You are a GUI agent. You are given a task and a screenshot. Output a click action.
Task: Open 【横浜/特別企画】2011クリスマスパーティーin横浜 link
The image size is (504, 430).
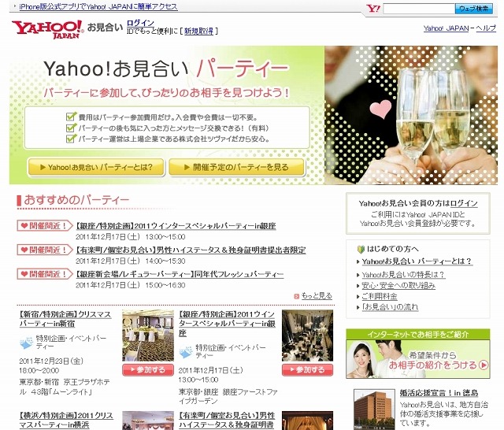click(66, 420)
